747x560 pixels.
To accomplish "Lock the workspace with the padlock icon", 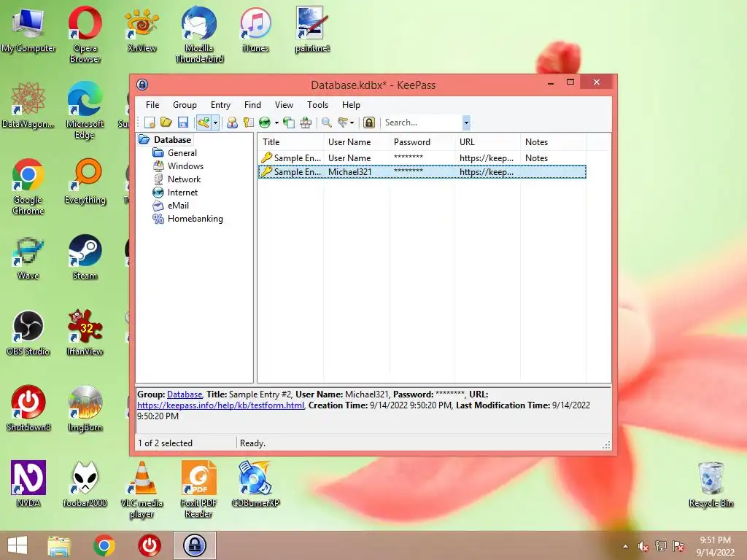I will coord(368,122).
